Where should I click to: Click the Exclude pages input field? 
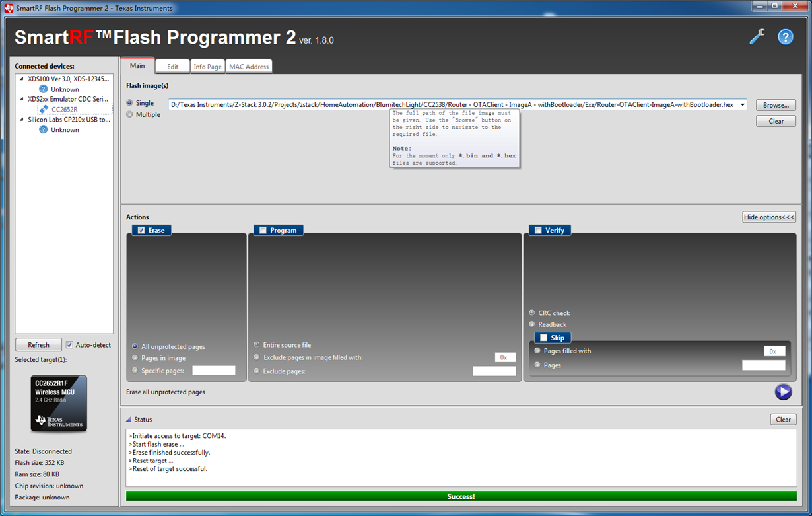tap(494, 371)
